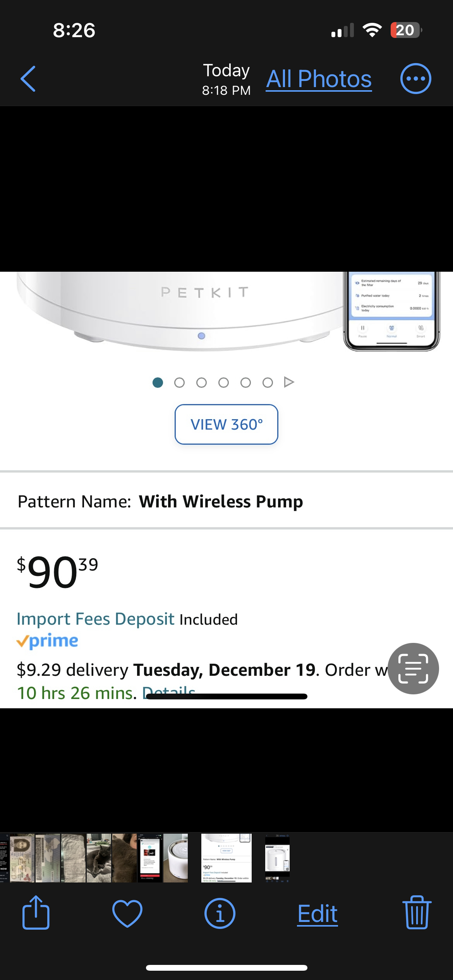Select the first filled carousel dot
Screen dimensions: 453x980
point(158,382)
